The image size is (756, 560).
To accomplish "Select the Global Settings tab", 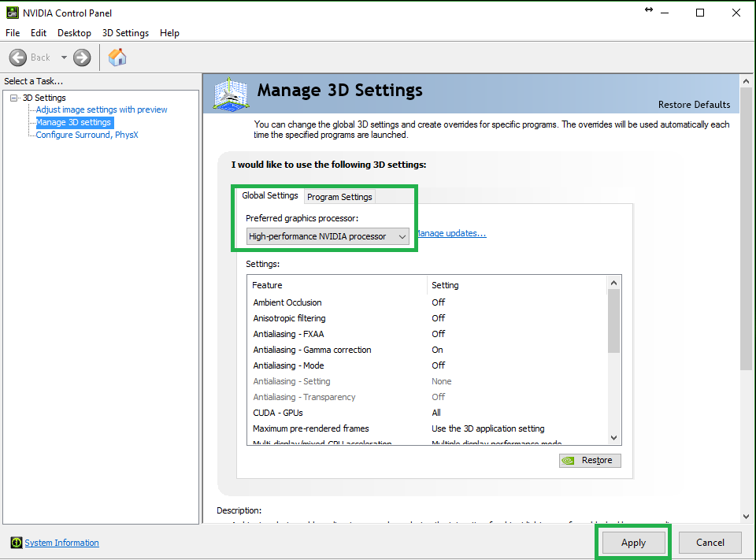I will (x=270, y=195).
